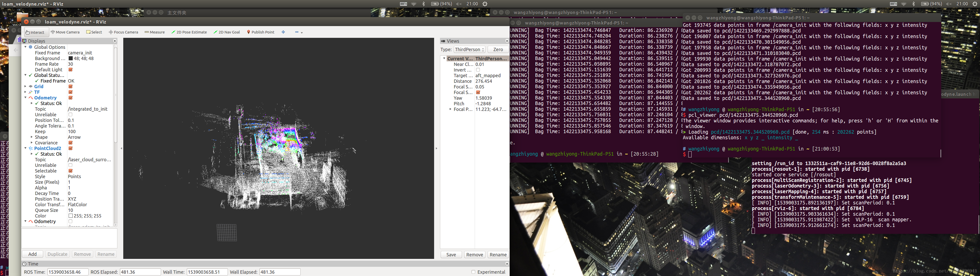Click the Add display button
This screenshot has height=276, width=980.
32,254
